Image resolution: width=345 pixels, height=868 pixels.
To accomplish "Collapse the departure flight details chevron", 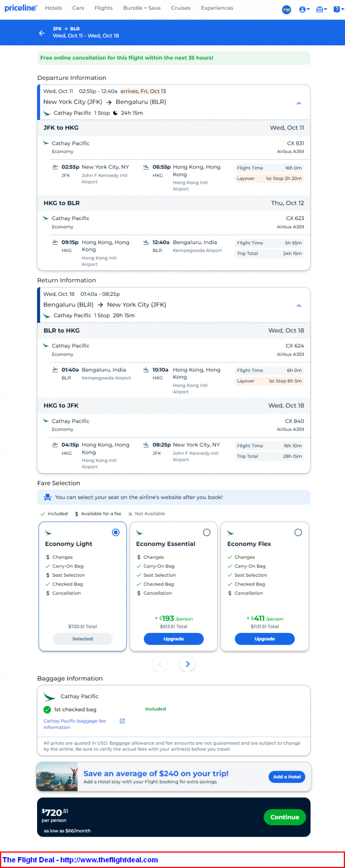I will click(299, 104).
